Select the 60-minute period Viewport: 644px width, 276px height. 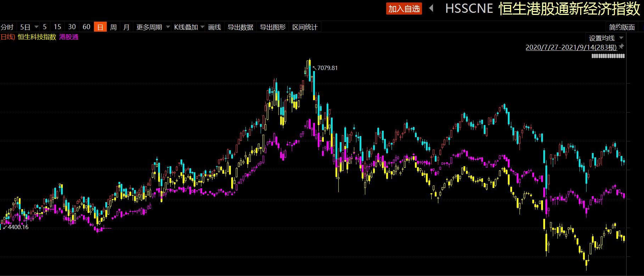(x=87, y=27)
